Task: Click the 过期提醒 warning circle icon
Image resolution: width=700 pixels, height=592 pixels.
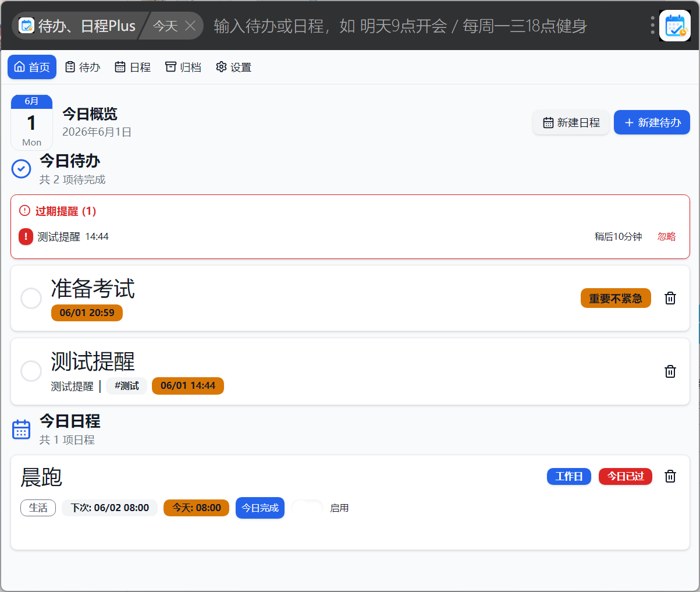Action: coord(24,211)
